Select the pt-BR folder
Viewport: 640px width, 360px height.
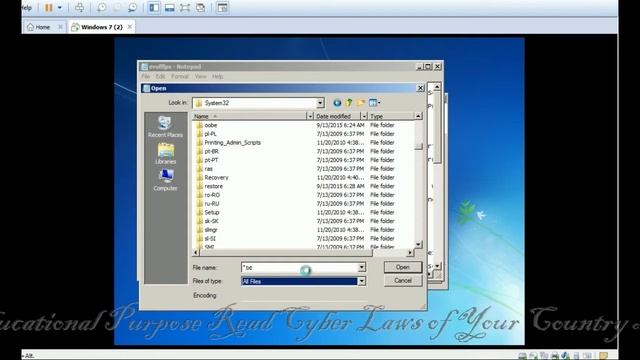(x=211, y=151)
